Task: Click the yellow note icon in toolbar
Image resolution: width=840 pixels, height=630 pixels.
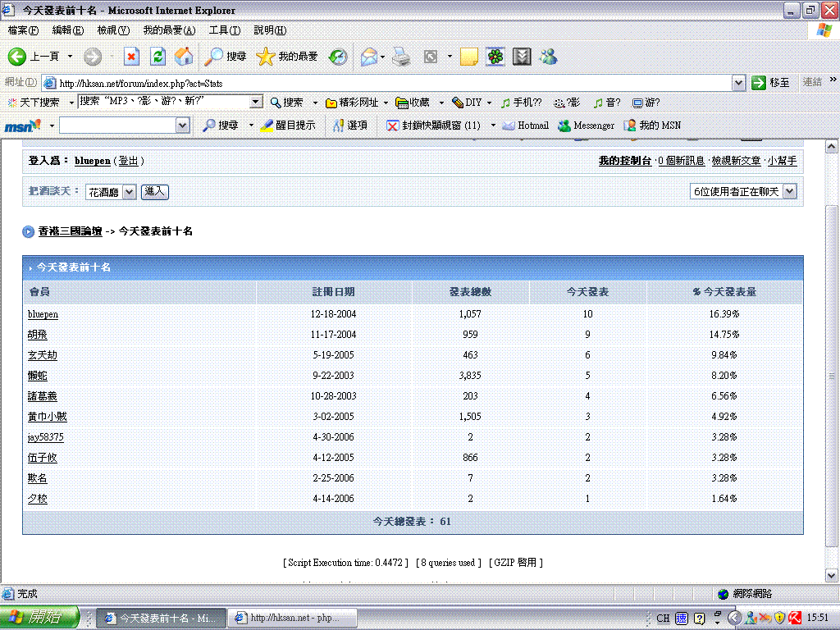Action: pyautogui.click(x=468, y=57)
